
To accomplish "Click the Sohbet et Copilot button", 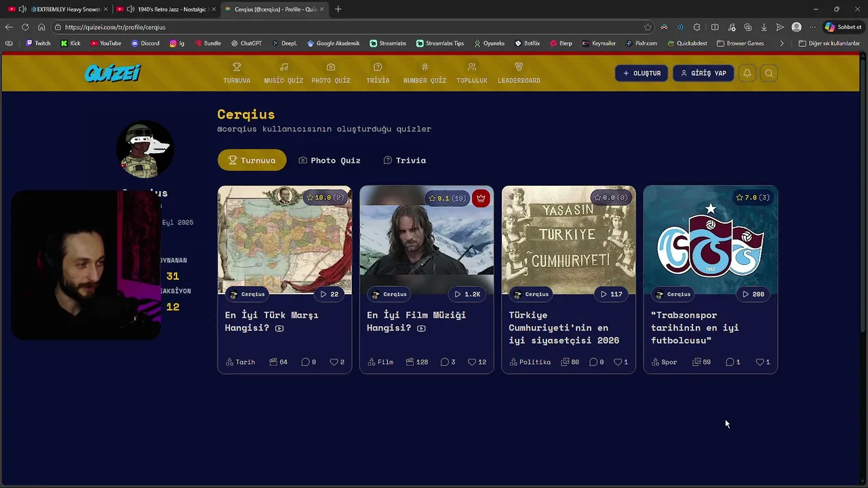I will (843, 27).
